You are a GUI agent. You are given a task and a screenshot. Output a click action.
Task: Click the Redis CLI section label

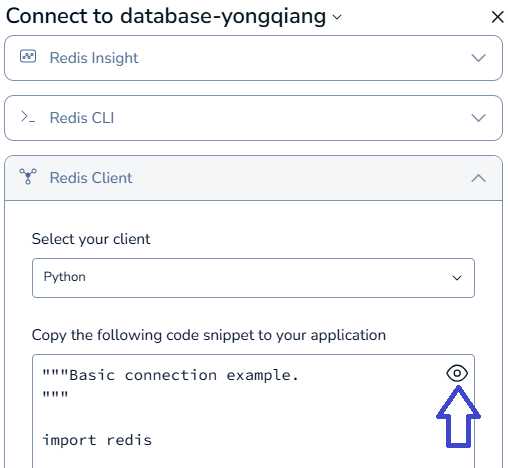(x=82, y=118)
